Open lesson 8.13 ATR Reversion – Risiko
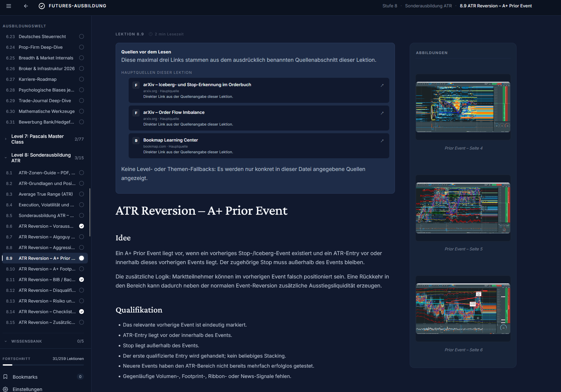 45,301
